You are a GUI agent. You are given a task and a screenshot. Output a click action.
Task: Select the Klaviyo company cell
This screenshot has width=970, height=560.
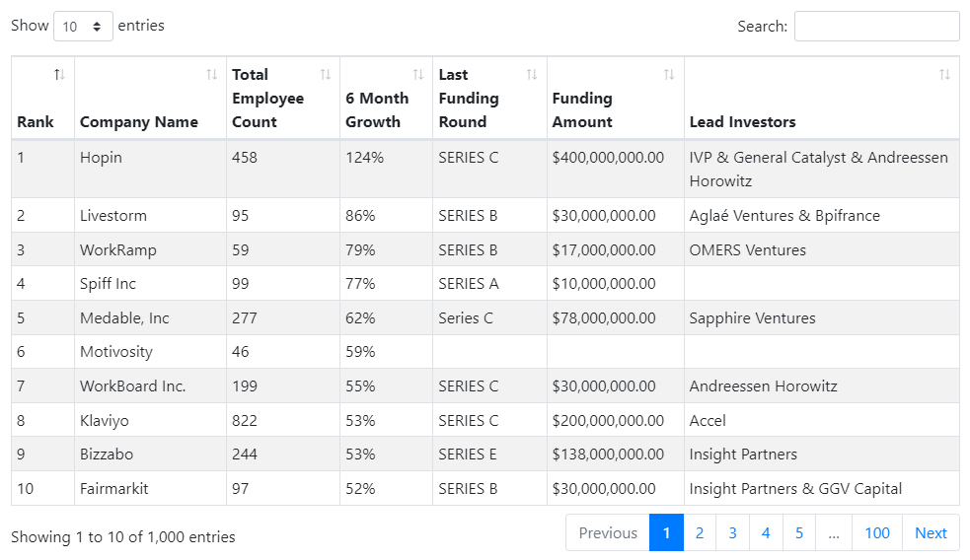pyautogui.click(x=150, y=420)
